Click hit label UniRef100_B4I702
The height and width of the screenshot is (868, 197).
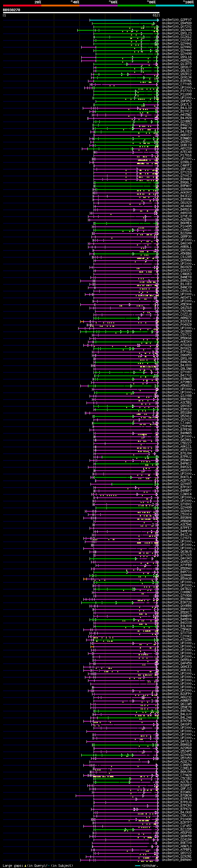[x=176, y=375]
